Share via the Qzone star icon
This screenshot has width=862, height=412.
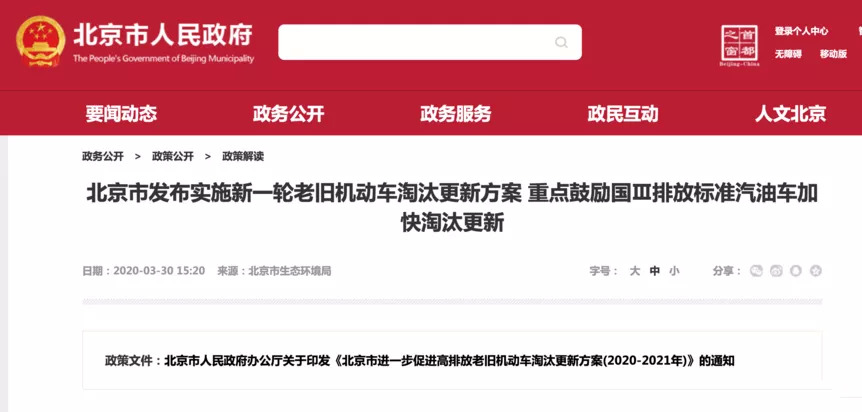(x=816, y=271)
